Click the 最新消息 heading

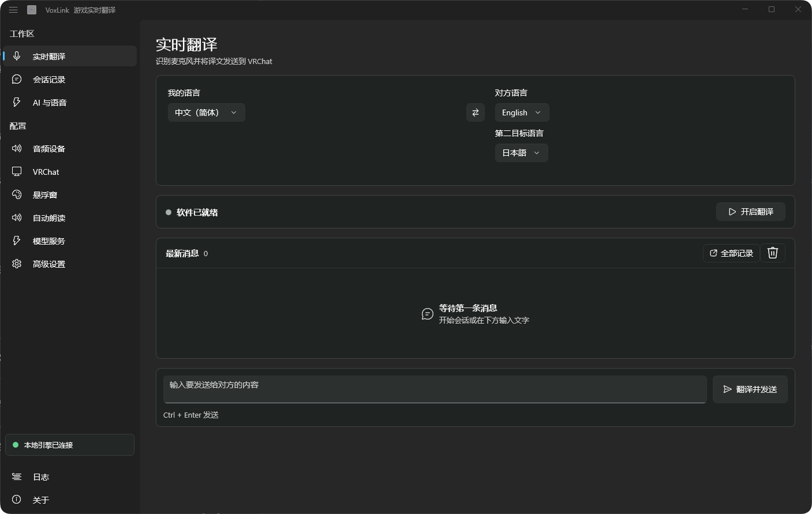click(x=182, y=253)
